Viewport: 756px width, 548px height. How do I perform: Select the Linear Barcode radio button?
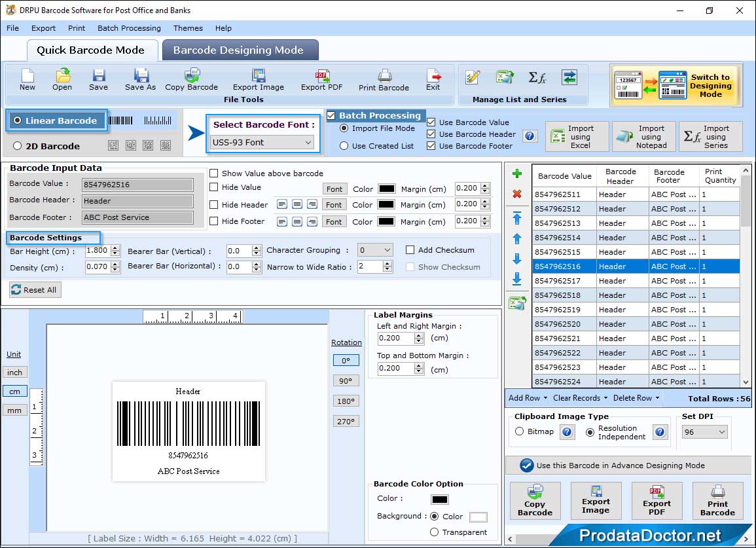pyautogui.click(x=18, y=120)
